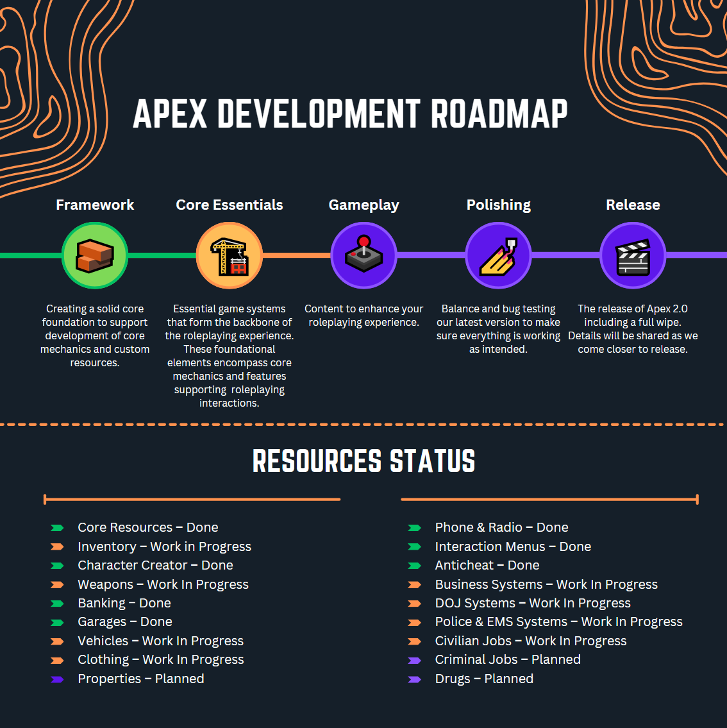Click the orange arrow next to Inventory
Viewport: 727px width, 728px height.
click(58, 546)
